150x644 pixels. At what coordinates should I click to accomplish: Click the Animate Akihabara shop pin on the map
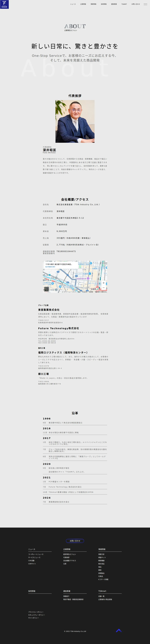[90, 274]
